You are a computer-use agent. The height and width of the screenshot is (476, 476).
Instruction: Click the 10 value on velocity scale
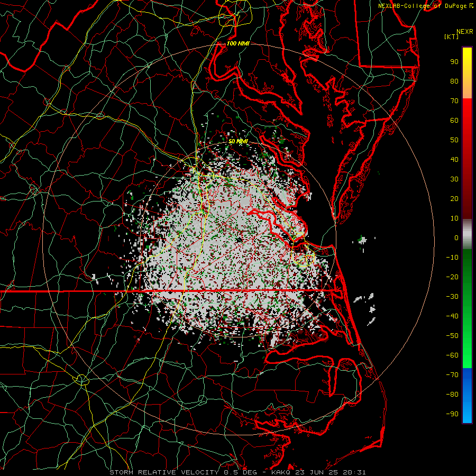[454, 218]
